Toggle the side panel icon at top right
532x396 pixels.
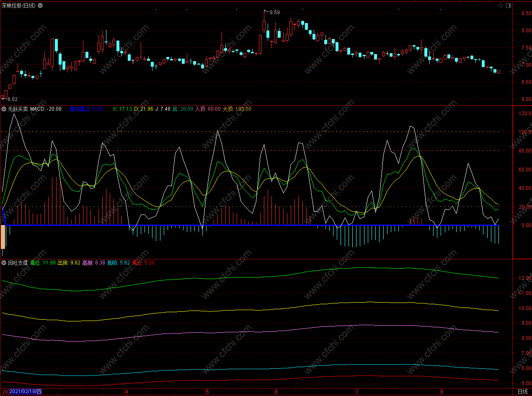[509, 5]
